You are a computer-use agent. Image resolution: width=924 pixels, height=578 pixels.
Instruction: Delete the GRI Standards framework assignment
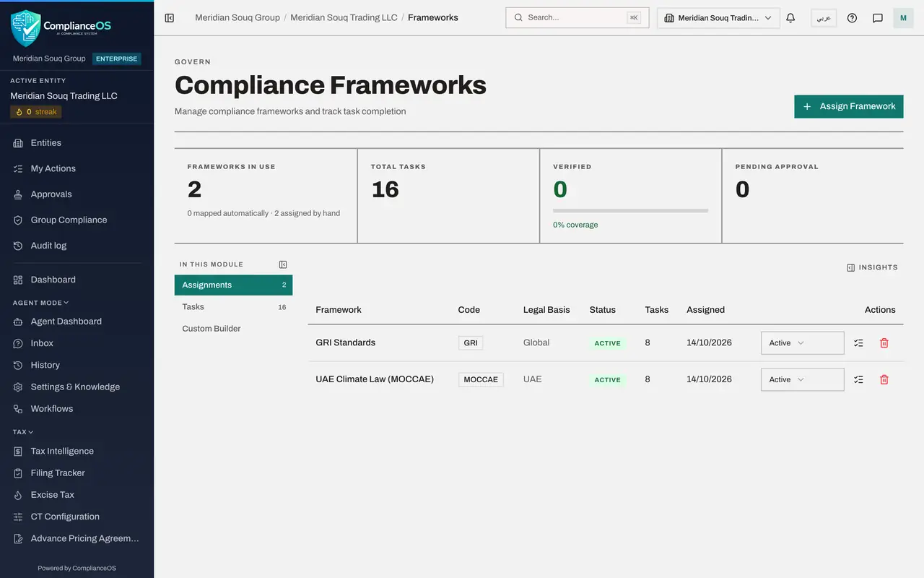pos(884,343)
